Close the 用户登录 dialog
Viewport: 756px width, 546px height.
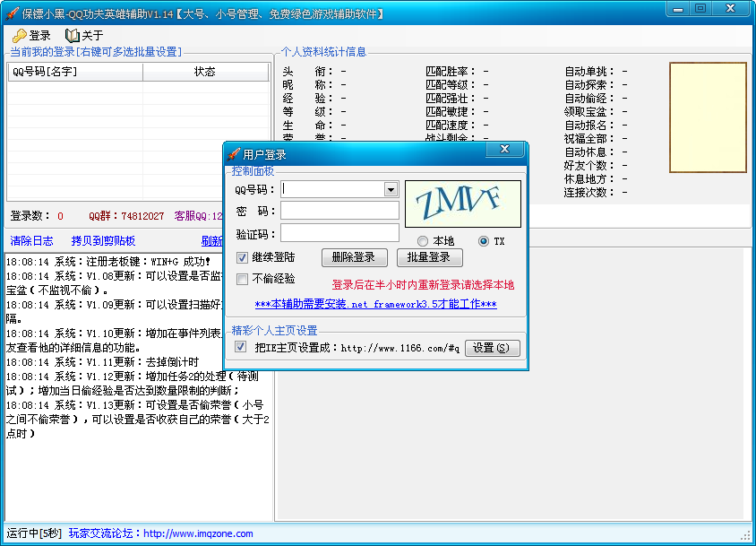coord(505,149)
